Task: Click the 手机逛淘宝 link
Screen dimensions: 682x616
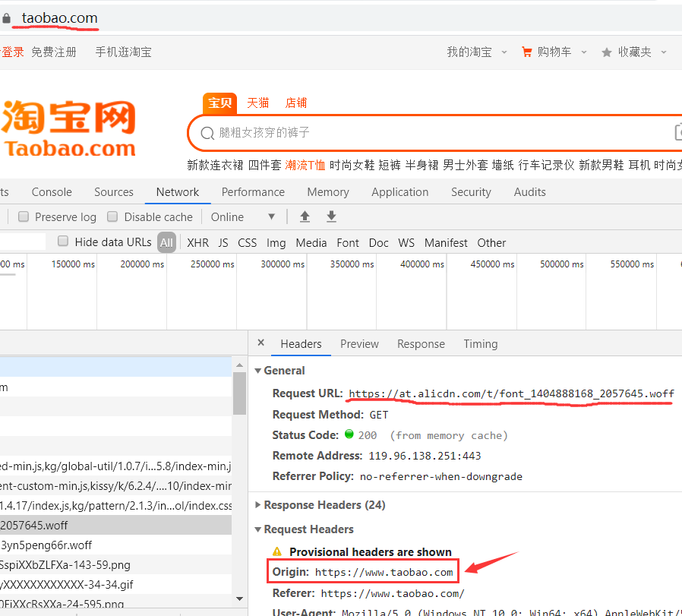Action: [124, 52]
